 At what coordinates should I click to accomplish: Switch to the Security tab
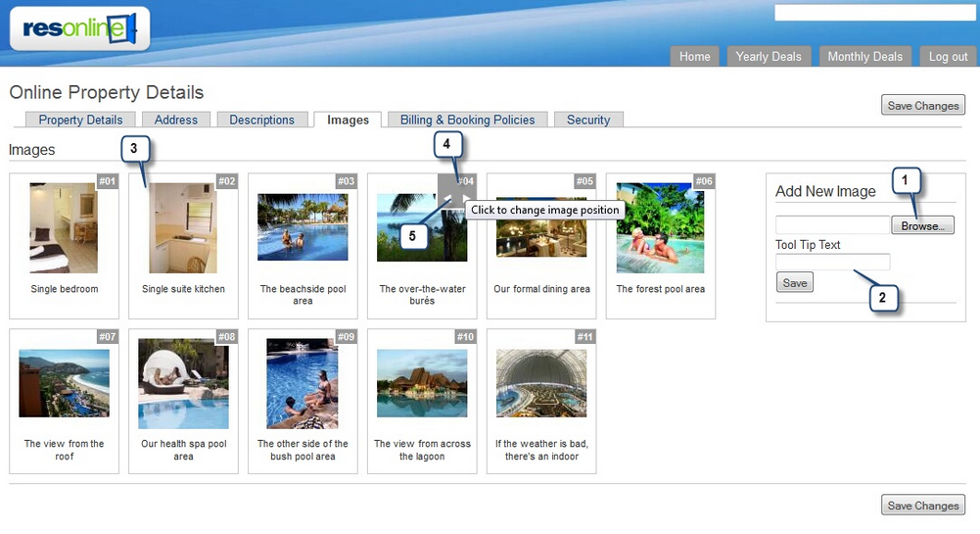click(588, 120)
